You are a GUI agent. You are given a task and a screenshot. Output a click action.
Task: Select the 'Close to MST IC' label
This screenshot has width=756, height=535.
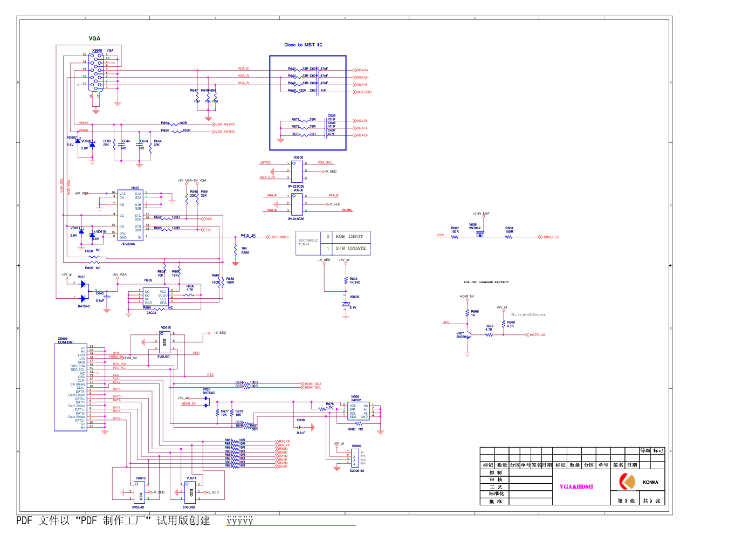coord(303,45)
